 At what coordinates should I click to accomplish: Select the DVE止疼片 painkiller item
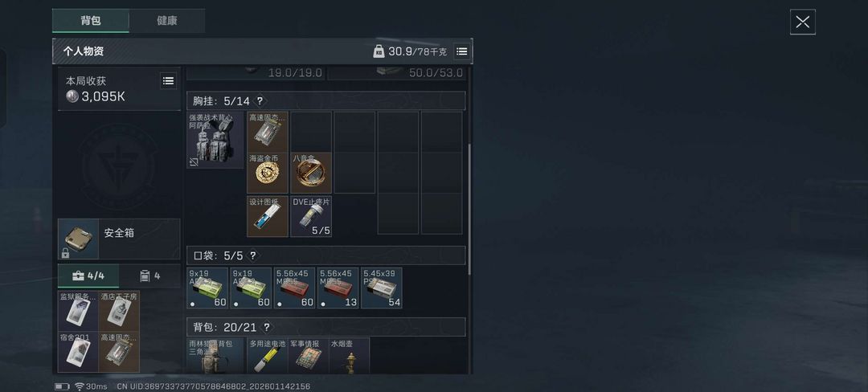point(311,216)
